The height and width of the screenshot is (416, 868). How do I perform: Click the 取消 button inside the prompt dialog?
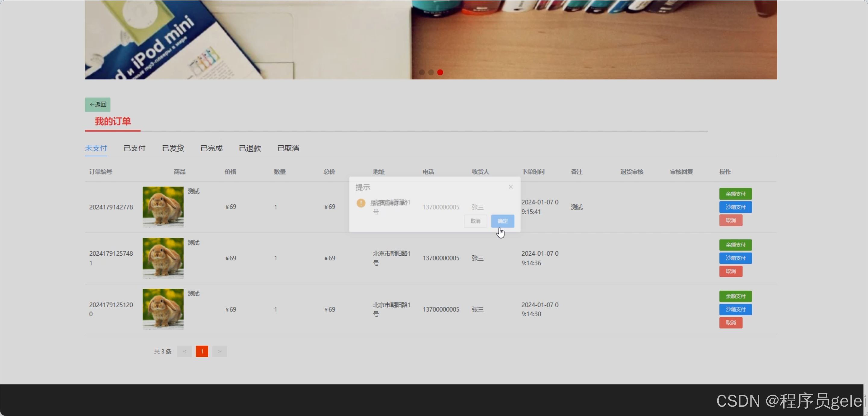[x=475, y=221]
